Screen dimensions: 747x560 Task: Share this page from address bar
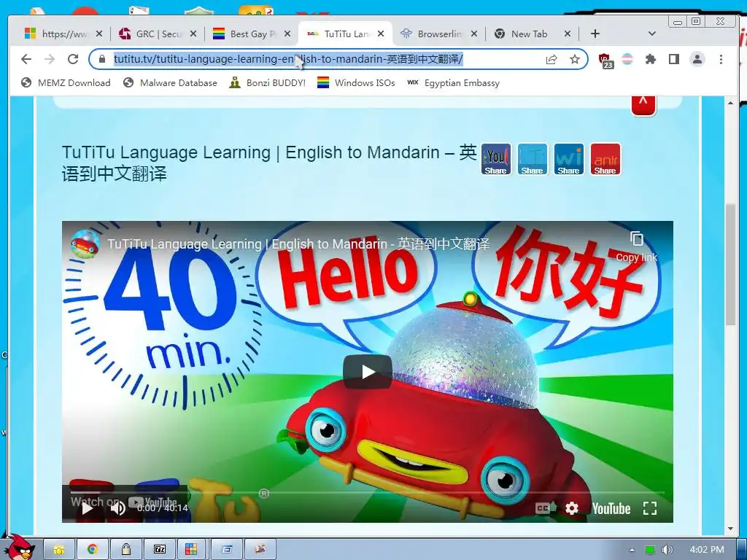pyautogui.click(x=551, y=59)
